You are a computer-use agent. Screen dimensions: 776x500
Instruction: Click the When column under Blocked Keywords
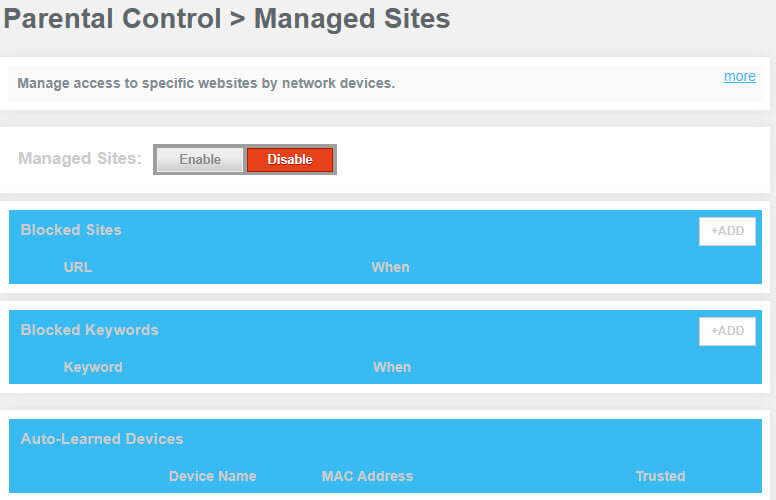pyautogui.click(x=392, y=367)
